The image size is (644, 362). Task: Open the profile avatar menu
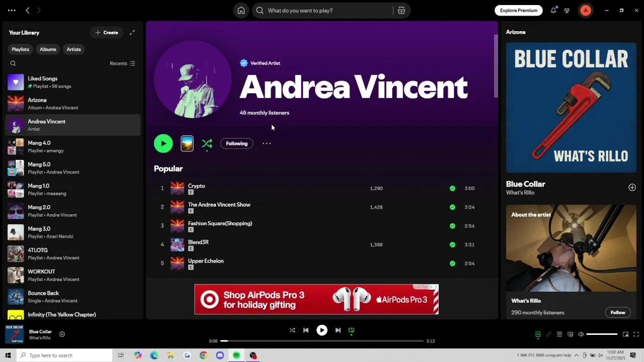pyautogui.click(x=586, y=11)
